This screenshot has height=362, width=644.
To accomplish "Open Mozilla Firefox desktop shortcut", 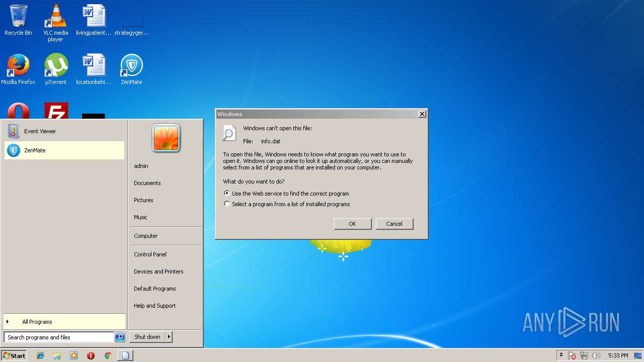I will pyautogui.click(x=18, y=69).
